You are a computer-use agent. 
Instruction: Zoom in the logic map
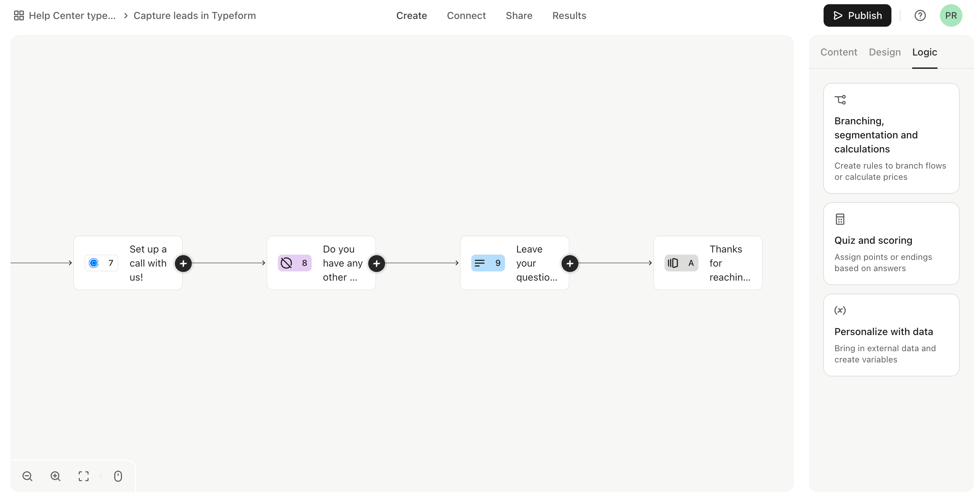click(56, 476)
